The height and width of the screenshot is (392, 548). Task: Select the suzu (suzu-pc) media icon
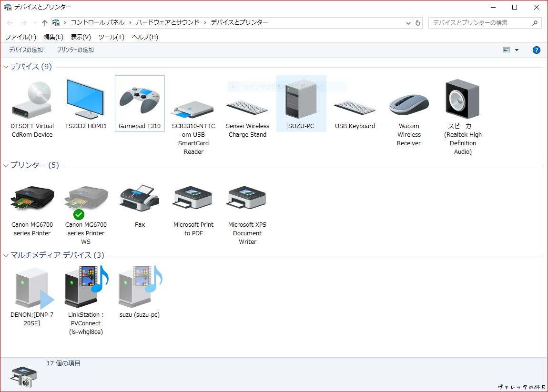click(140, 286)
